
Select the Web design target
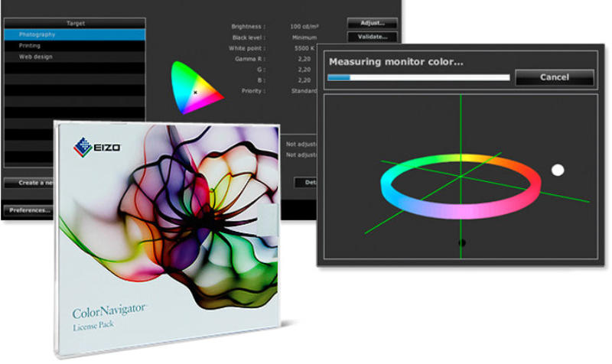click(x=74, y=57)
